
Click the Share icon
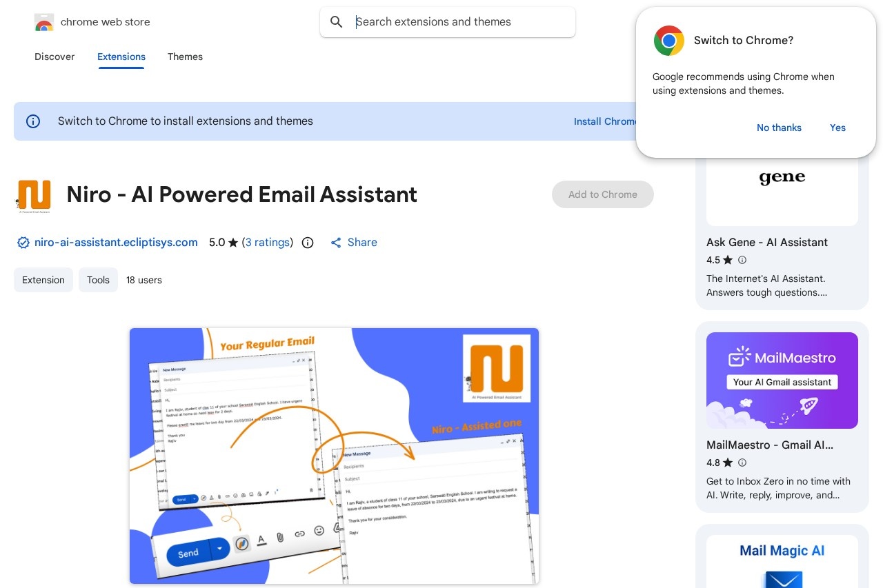click(336, 243)
